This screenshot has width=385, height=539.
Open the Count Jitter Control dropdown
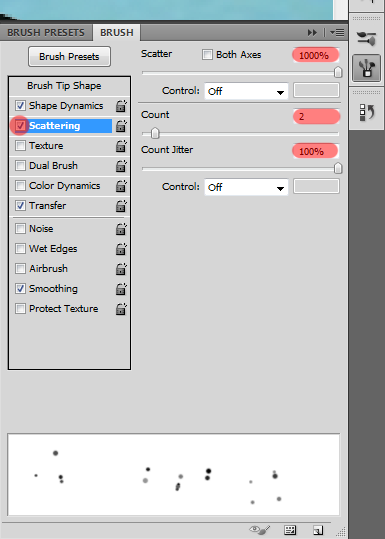pos(246,187)
